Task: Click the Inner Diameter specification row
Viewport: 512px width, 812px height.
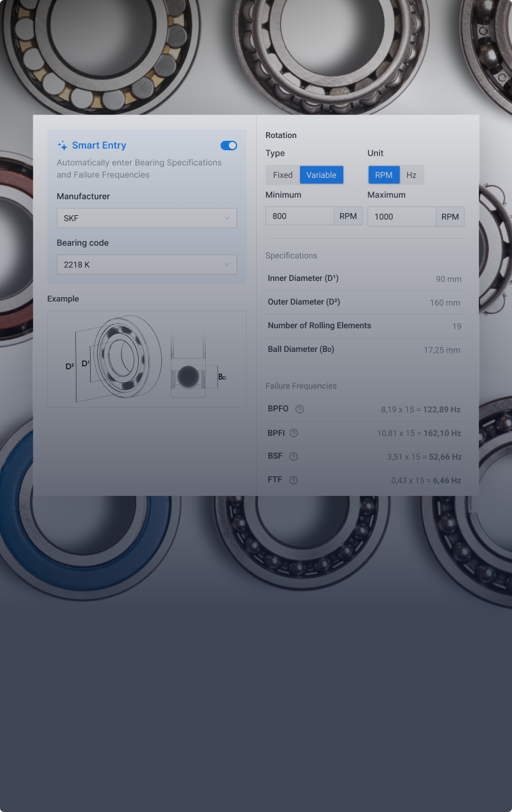Action: tap(364, 279)
